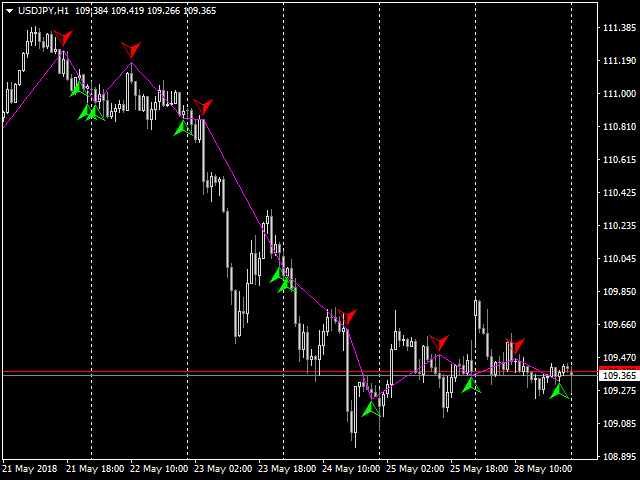Screen dimensions: 640x480
Task: Select the red horizontal price line
Action: point(300,372)
